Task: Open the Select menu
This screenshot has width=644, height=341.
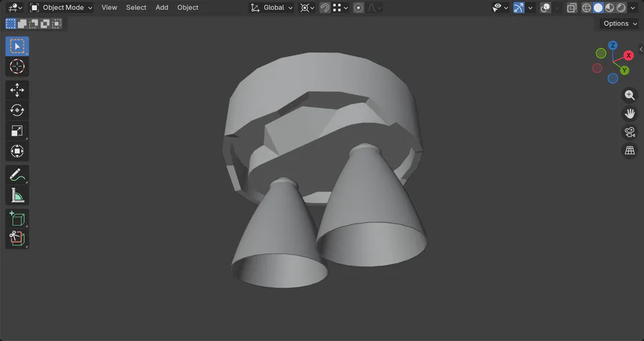Action: coord(136,7)
